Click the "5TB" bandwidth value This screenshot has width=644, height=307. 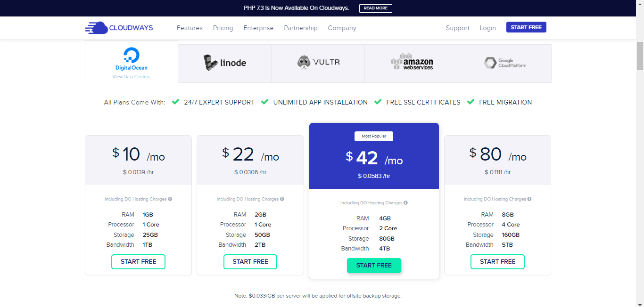pyautogui.click(x=507, y=245)
